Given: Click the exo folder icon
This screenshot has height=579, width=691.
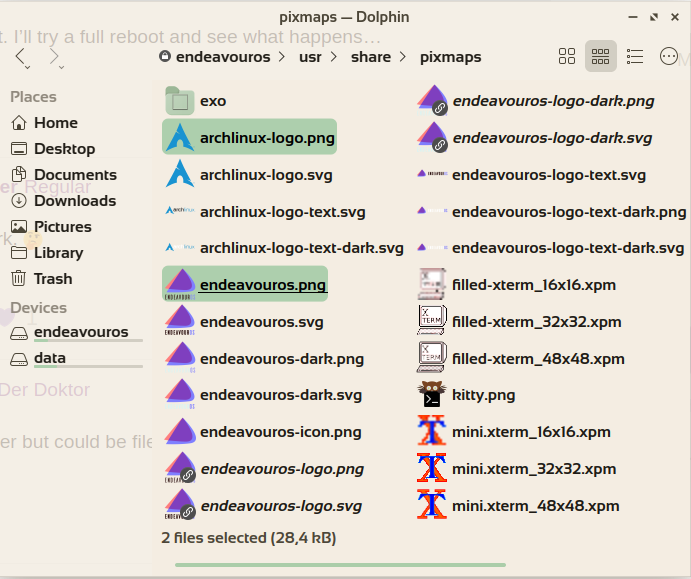Looking at the screenshot, I should [x=180, y=101].
